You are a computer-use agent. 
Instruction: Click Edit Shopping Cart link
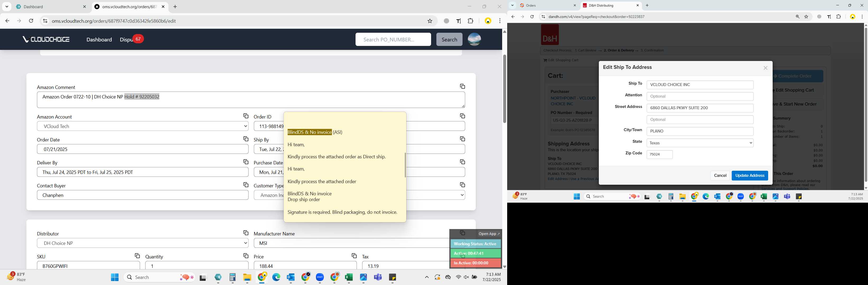pyautogui.click(x=561, y=60)
